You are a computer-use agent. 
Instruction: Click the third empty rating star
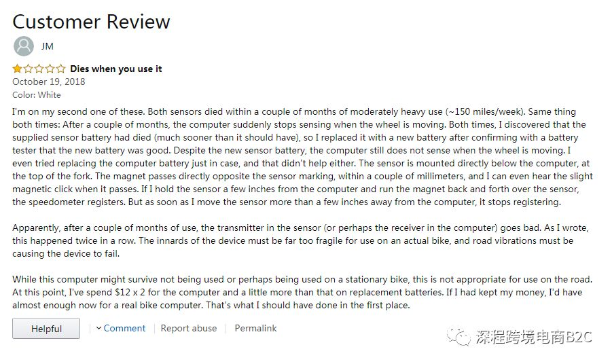[x=39, y=69]
